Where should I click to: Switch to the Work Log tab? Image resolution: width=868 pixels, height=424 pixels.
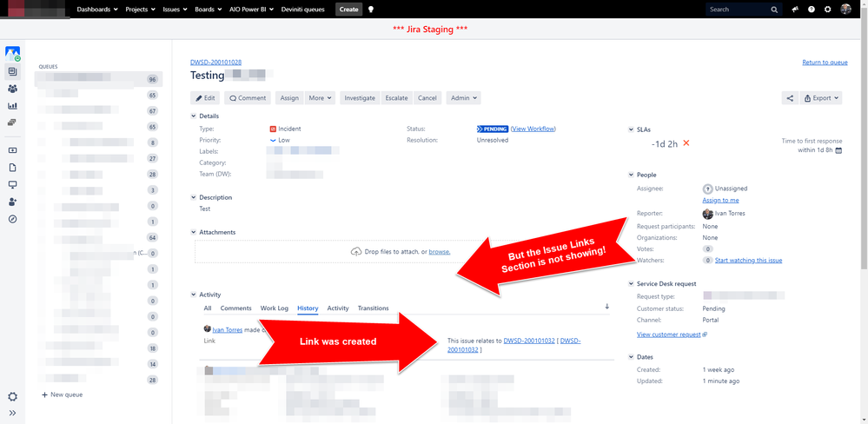(x=274, y=308)
